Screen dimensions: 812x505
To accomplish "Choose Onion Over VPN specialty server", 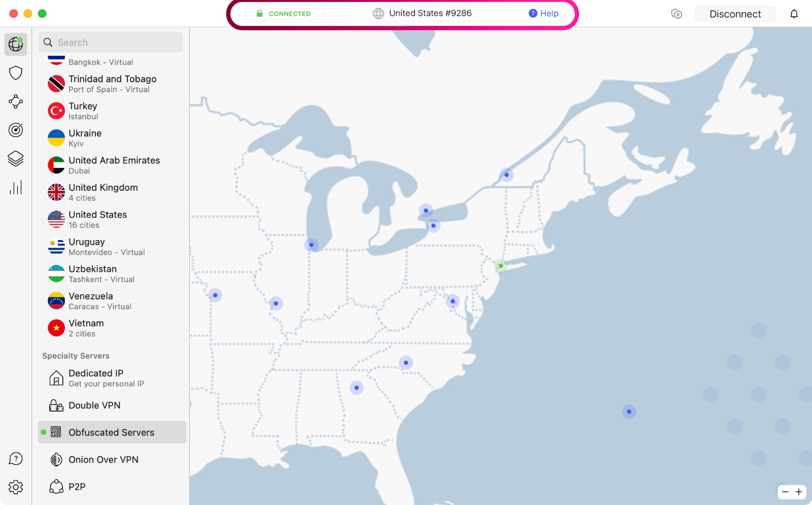I will pyautogui.click(x=112, y=460).
